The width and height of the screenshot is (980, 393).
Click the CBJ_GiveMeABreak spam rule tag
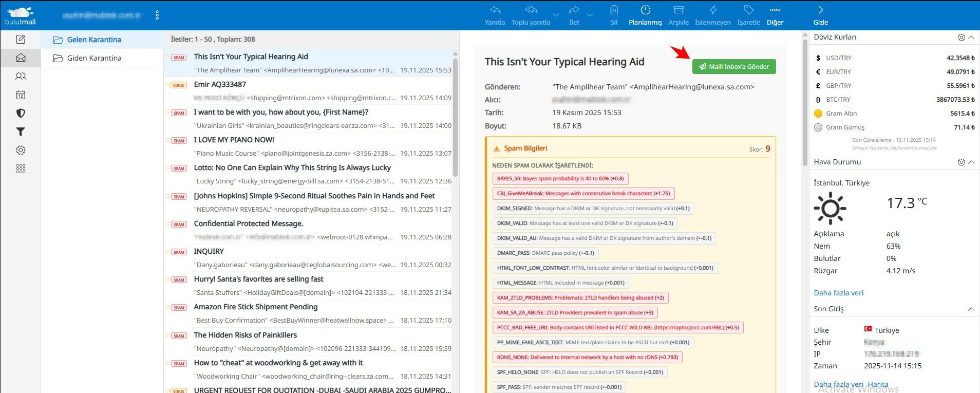click(583, 194)
